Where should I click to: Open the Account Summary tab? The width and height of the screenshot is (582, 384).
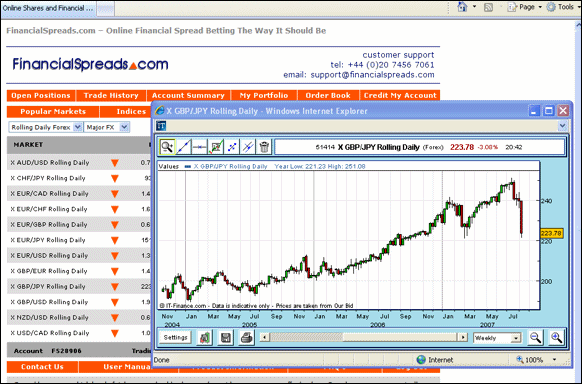(188, 95)
